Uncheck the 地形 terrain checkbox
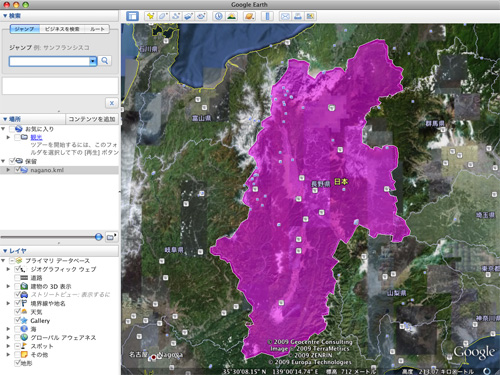Screen dimensions: 500x375 17,363
